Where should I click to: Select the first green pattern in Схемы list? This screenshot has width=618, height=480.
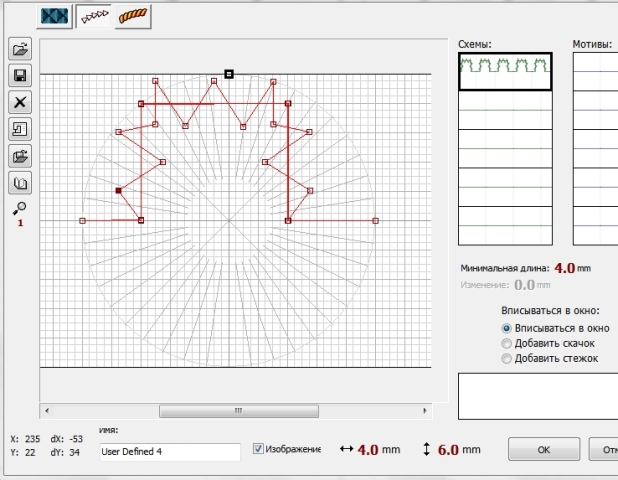(505, 72)
